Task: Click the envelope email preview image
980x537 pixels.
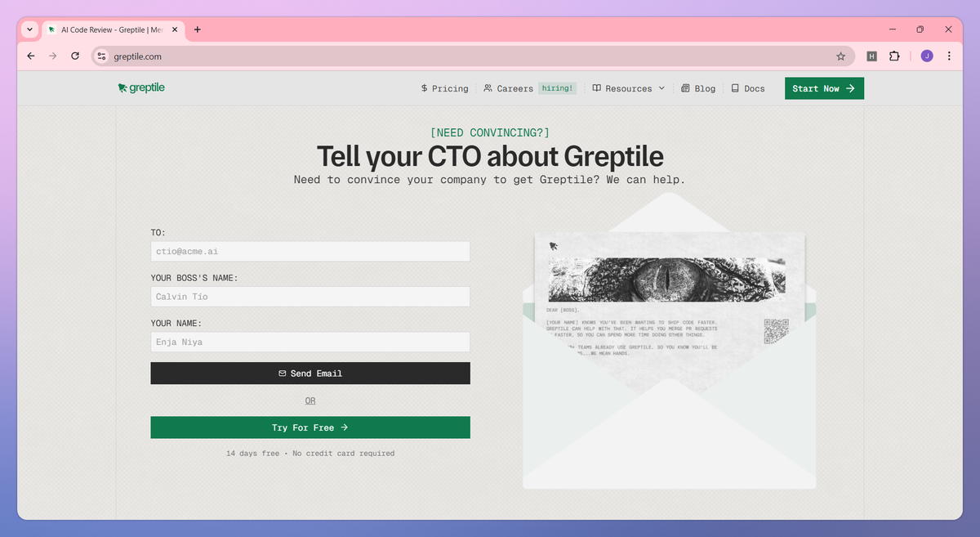Action: pos(670,341)
